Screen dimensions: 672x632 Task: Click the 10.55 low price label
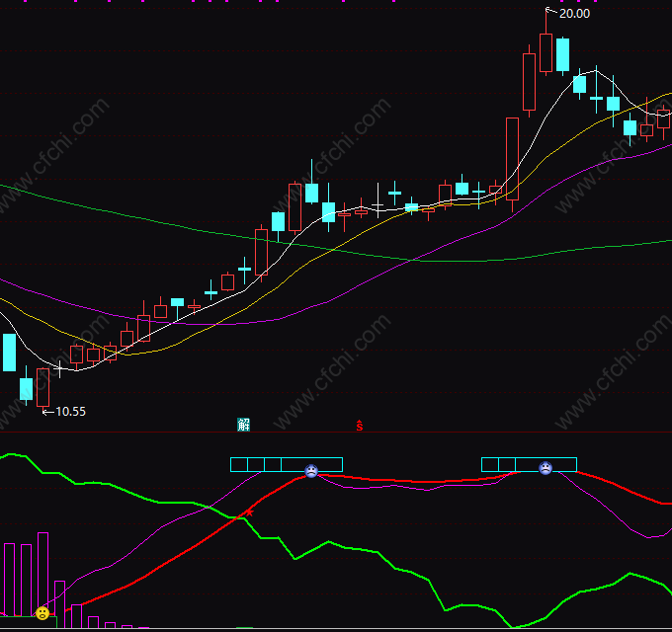69,412
